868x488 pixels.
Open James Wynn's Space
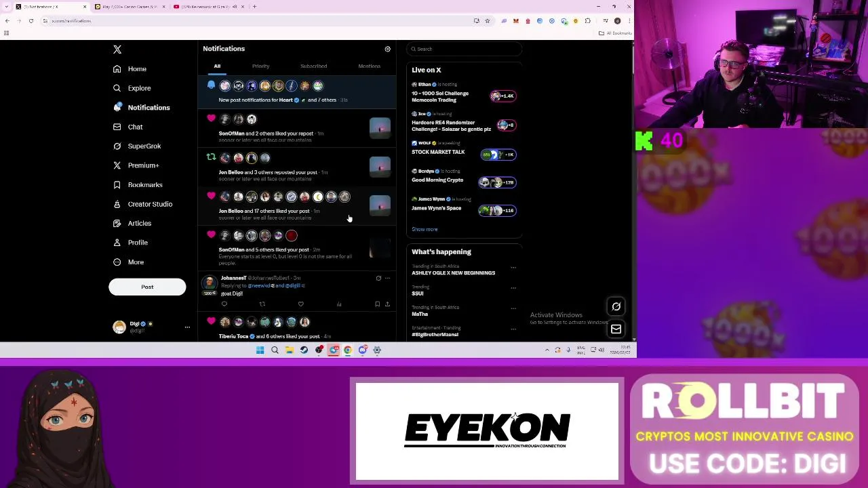coord(465,206)
